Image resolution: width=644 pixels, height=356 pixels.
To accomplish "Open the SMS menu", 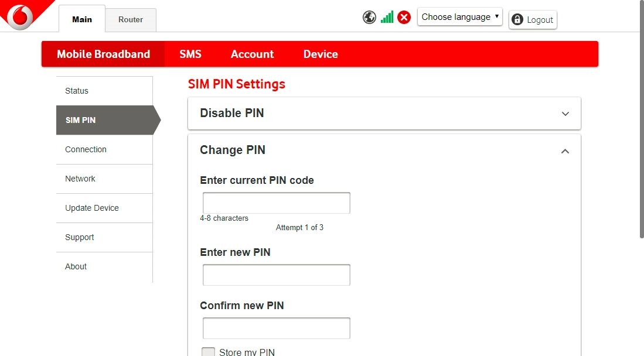I will pyautogui.click(x=190, y=54).
